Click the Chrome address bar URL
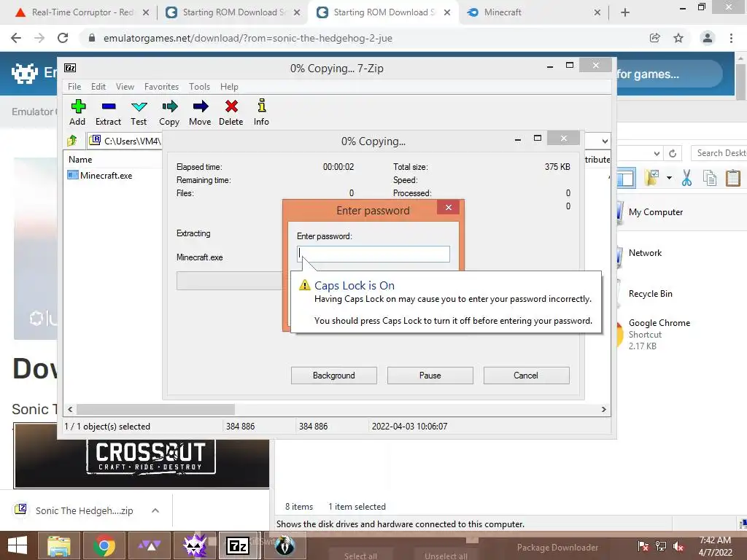This screenshot has height=560, width=747. [x=248, y=38]
